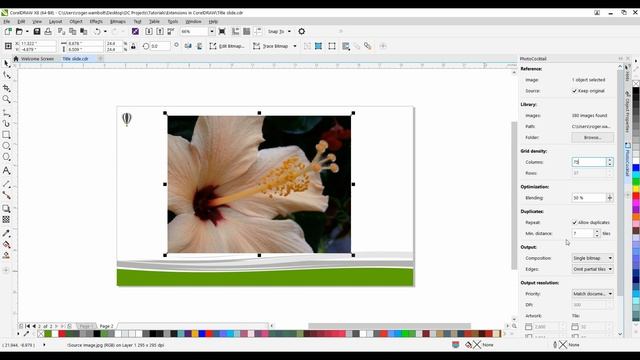
Task: Select the Text tool (letter A)
Action: (7, 171)
